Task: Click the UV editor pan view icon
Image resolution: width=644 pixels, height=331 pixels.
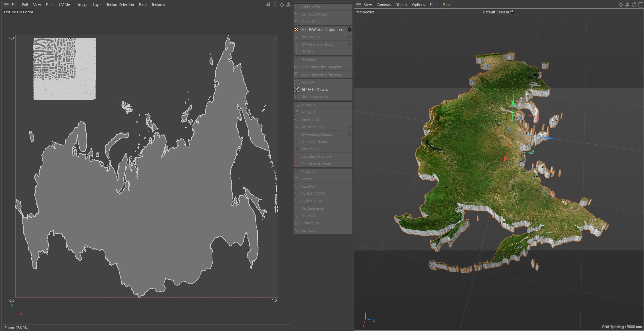Action: (x=282, y=4)
